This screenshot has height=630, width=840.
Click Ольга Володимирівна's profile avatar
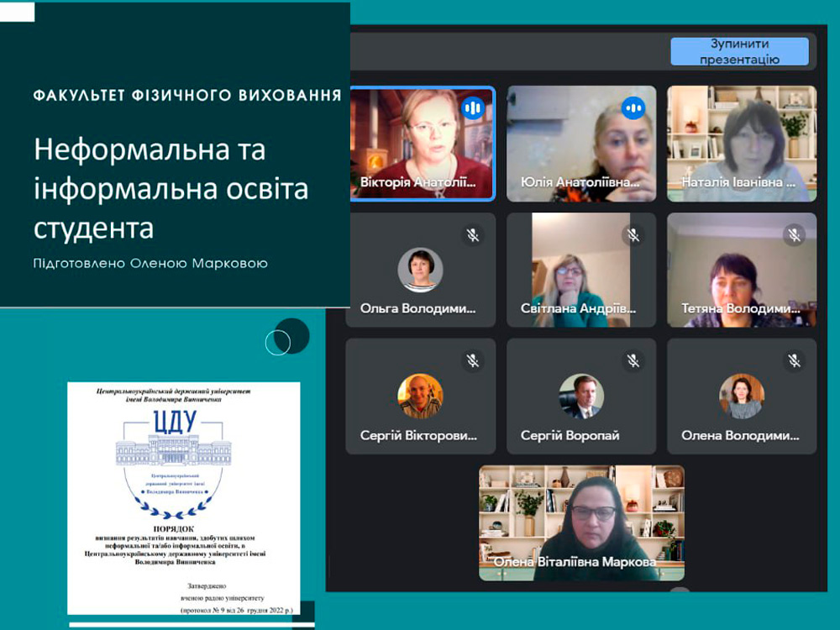click(x=420, y=270)
